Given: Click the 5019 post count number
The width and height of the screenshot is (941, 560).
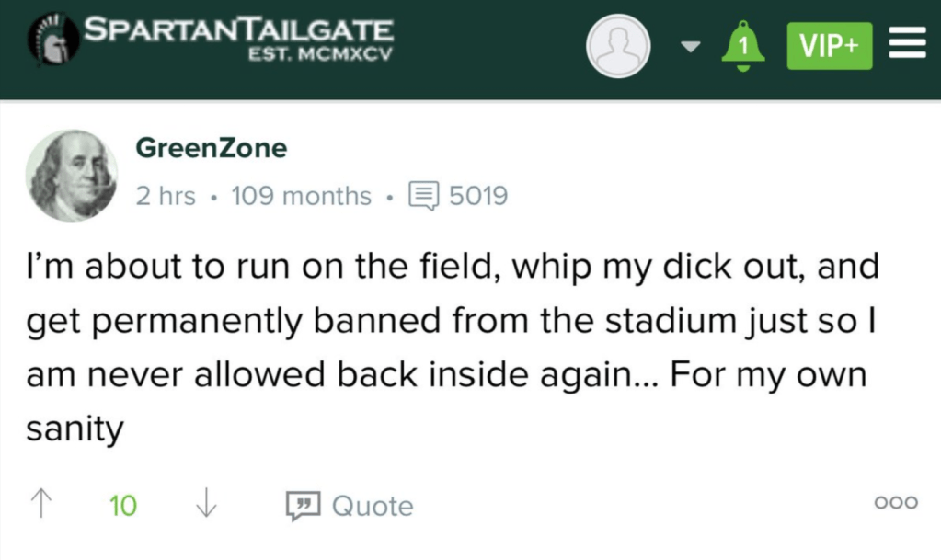Looking at the screenshot, I should pyautogui.click(x=478, y=196).
